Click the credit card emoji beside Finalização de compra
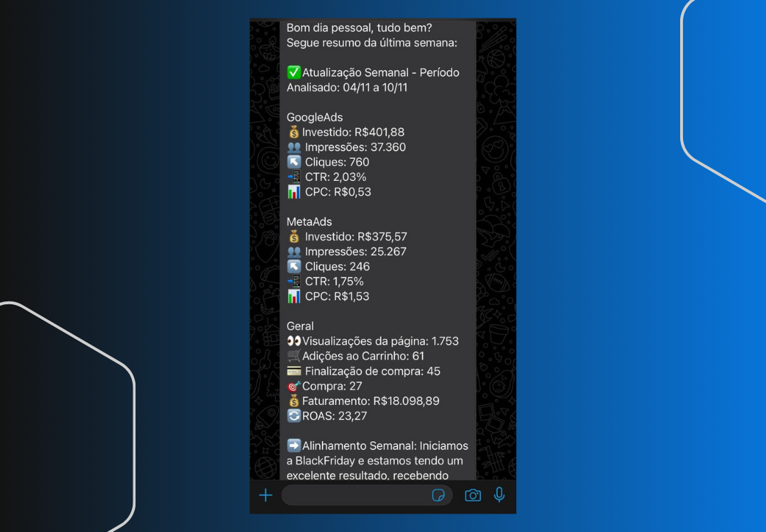 (x=294, y=371)
